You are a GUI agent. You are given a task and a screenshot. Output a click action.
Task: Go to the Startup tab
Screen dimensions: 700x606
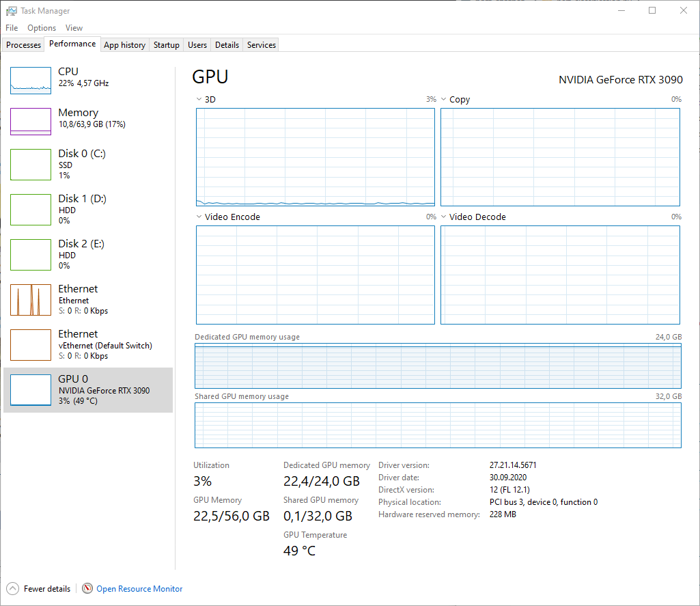pos(167,45)
